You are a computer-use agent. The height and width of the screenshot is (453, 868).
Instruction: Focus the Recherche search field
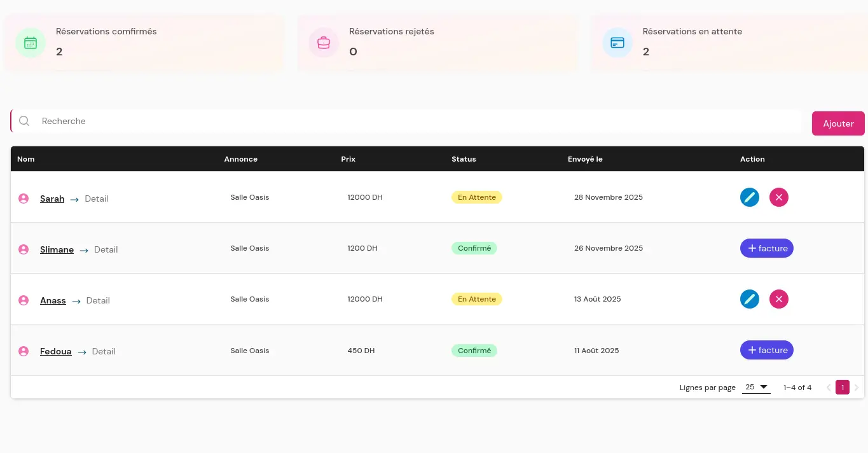pos(407,121)
